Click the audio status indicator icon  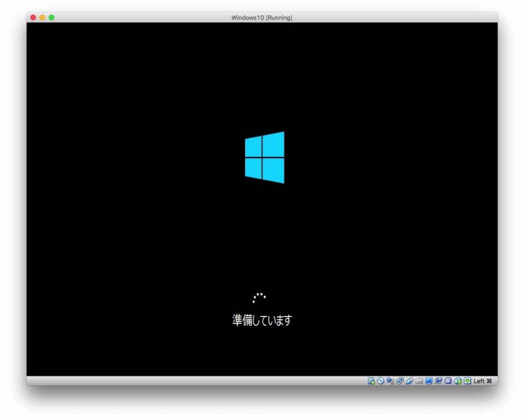click(390, 381)
